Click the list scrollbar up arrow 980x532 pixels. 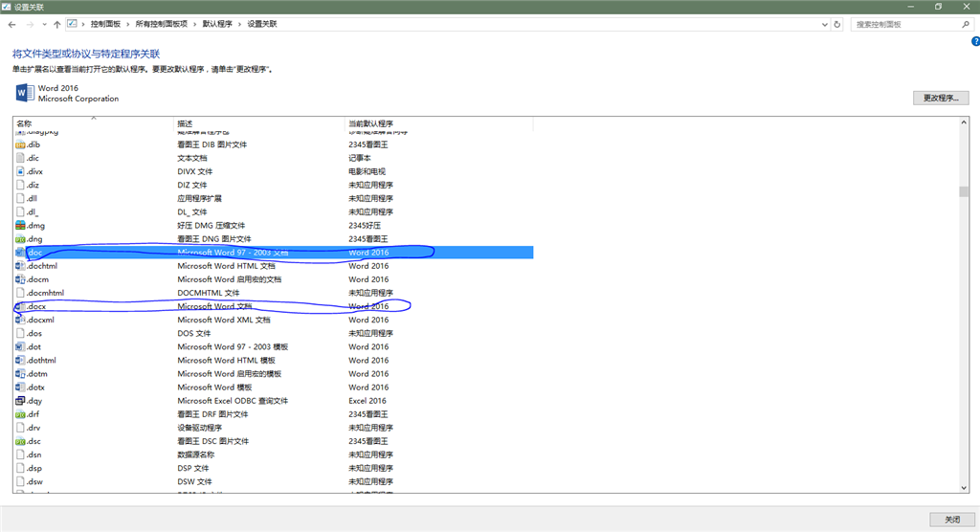coord(964,122)
